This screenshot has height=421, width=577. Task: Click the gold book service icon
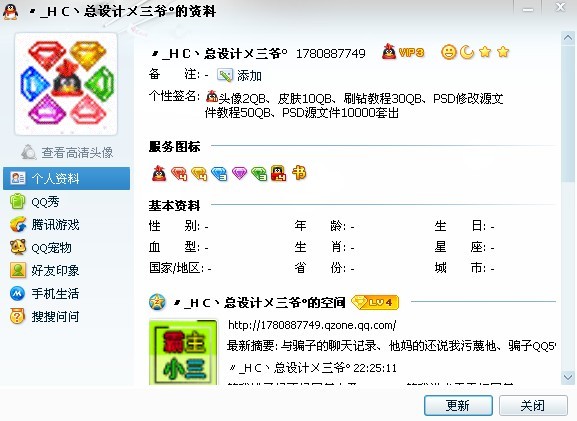tap(299, 173)
